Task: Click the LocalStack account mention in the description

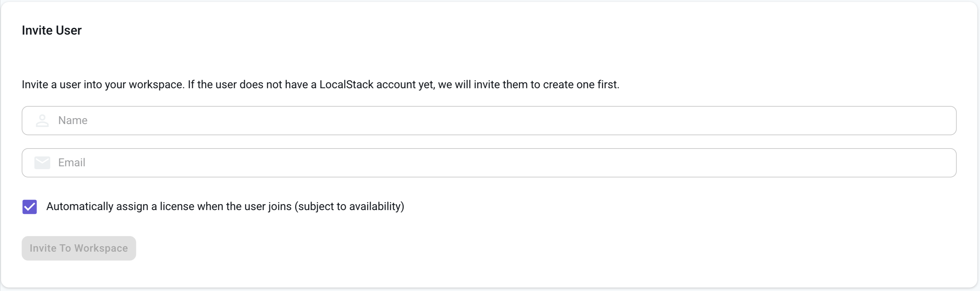Action: coord(346,85)
